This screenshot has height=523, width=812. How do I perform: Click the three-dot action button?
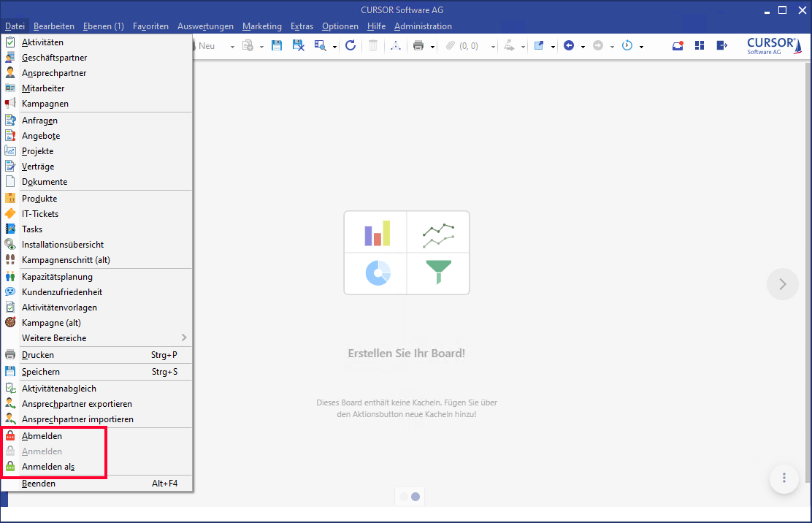click(784, 478)
